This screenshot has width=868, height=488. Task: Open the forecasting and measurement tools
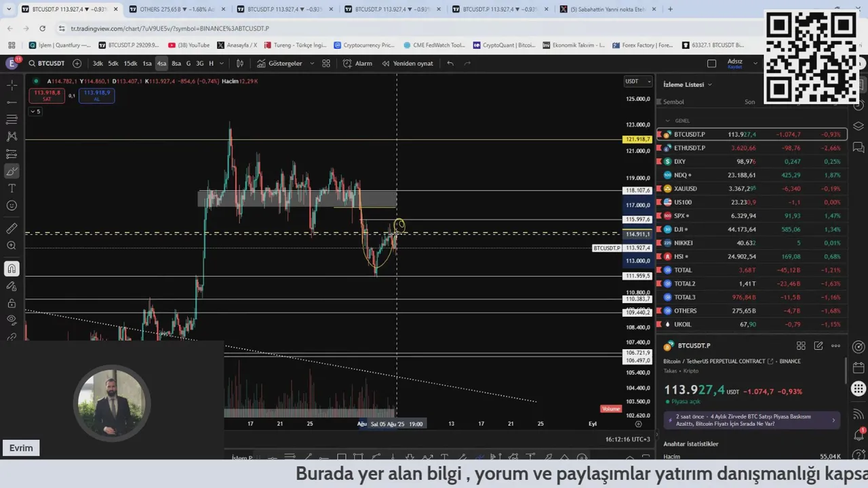pyautogui.click(x=12, y=154)
